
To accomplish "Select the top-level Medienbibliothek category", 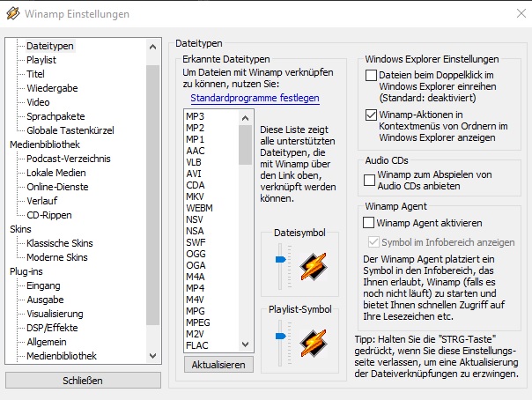I will click(x=45, y=144).
